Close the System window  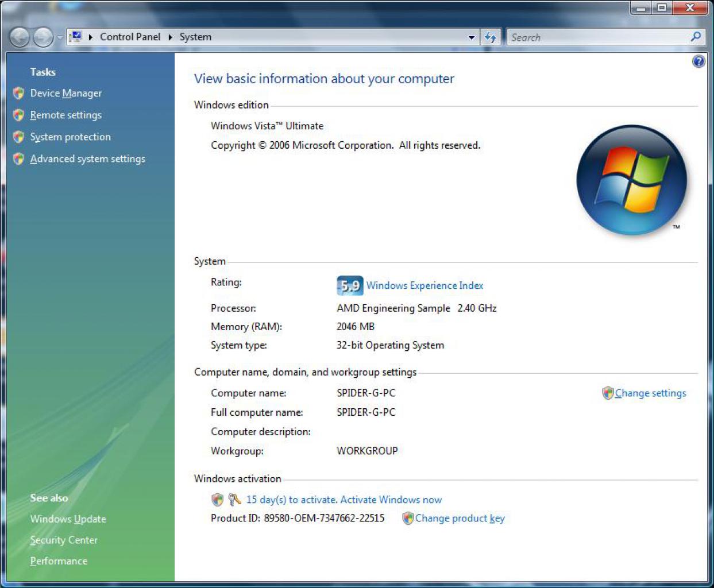[690, 8]
